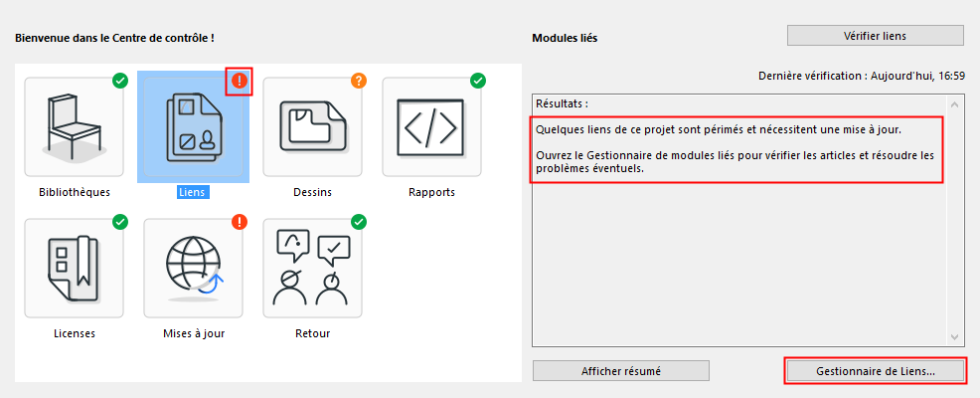Open the Dessins folder icon
This screenshot has width=980, height=398.
point(312,127)
